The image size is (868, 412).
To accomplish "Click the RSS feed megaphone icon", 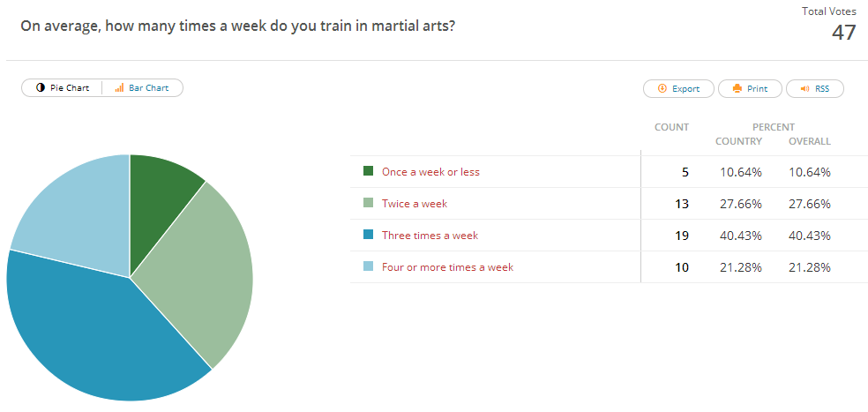I will click(804, 88).
